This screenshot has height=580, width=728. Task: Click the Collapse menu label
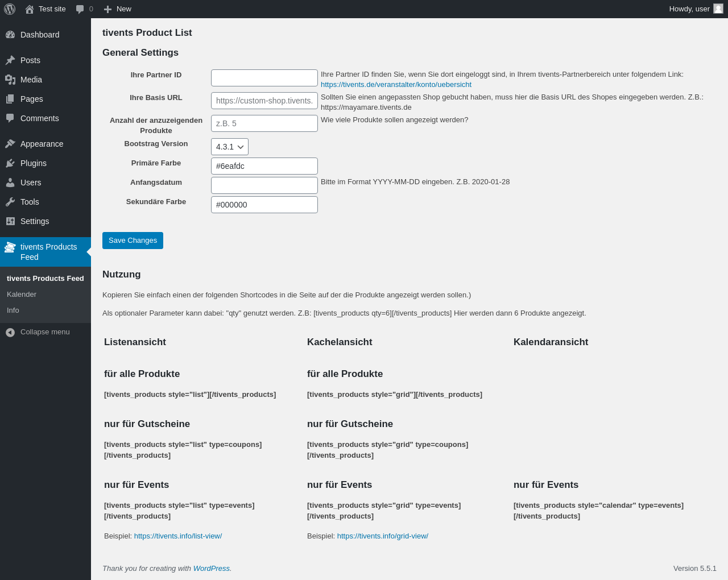[x=45, y=332]
